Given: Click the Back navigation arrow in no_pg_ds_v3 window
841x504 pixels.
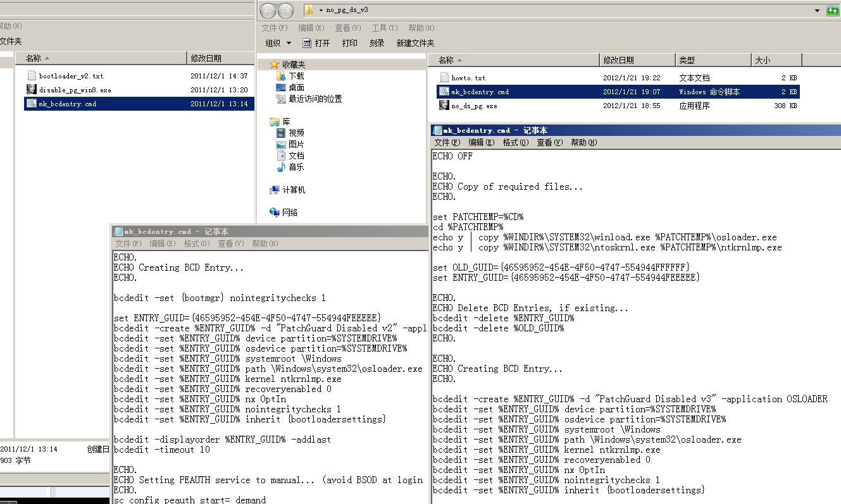Looking at the screenshot, I should pos(268,11).
